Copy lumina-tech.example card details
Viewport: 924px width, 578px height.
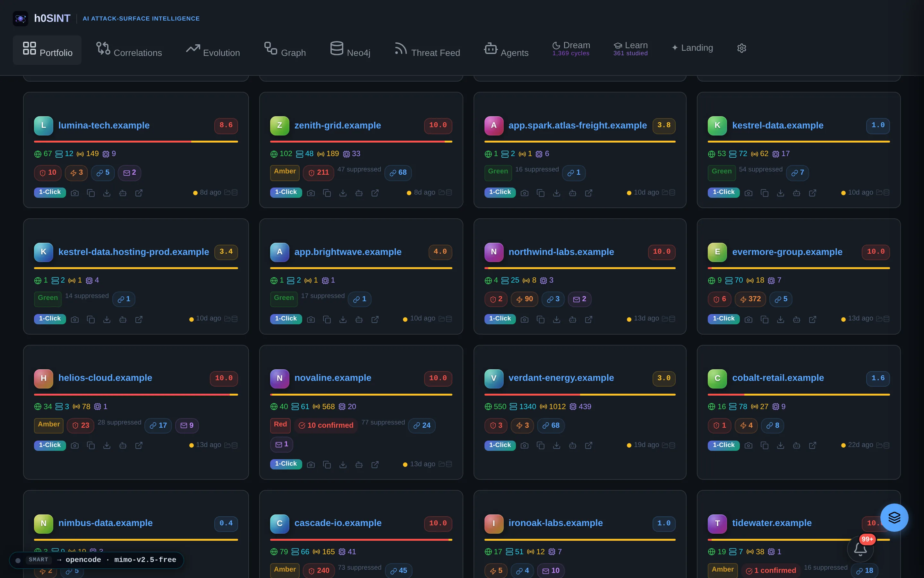point(91,193)
